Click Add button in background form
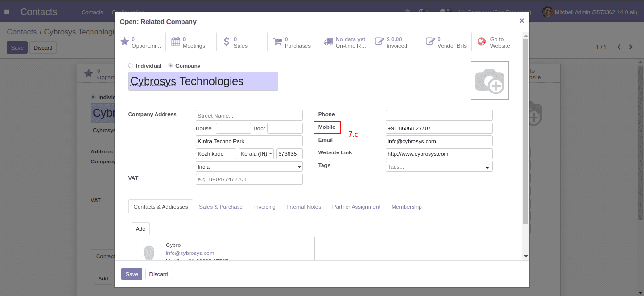The height and width of the screenshot is (296, 644). coord(103,279)
